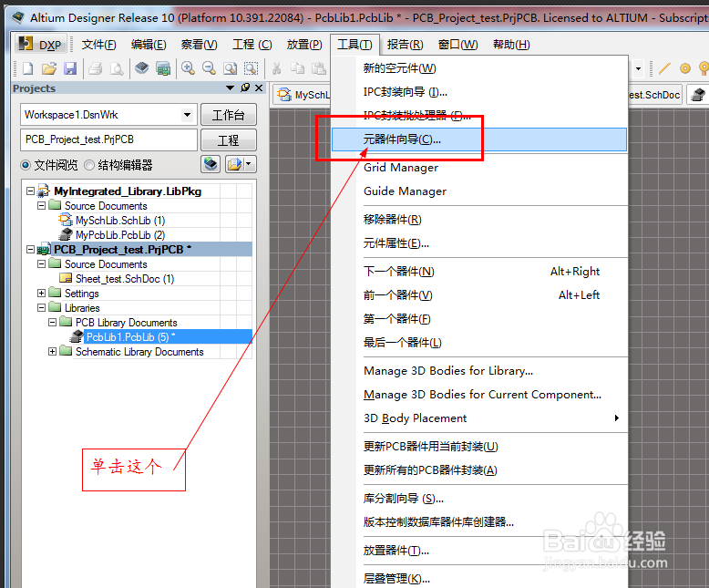Open the Workspace1.DsnWrk dropdown
This screenshot has width=709, height=588.
pos(187,115)
